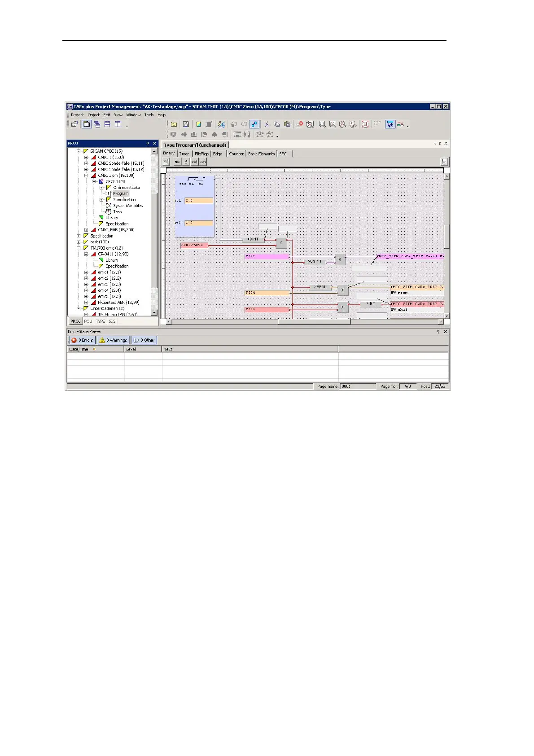Open the View menu
Screen dimensions: 534x756
[118, 115]
